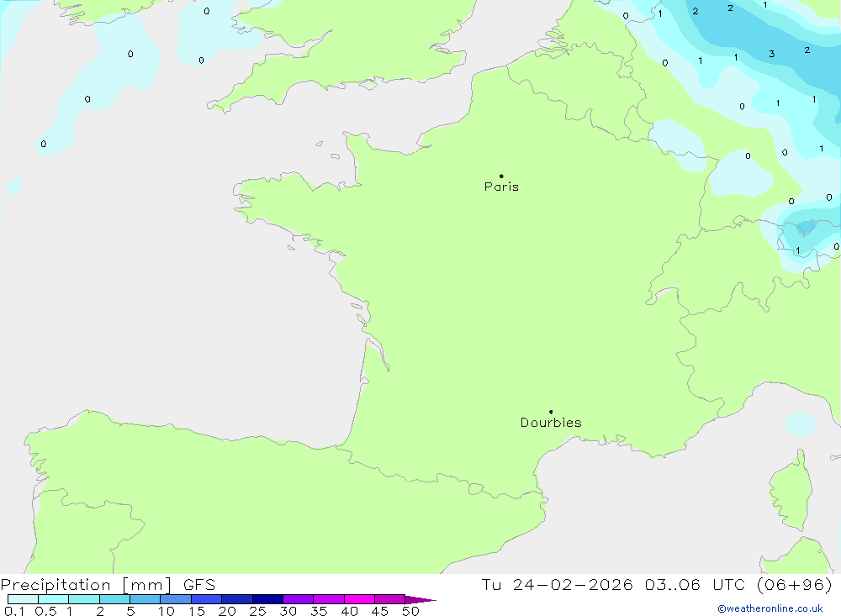The image size is (841, 616).
Task: Click the forecast offset (06+96)
Action: click(795, 584)
